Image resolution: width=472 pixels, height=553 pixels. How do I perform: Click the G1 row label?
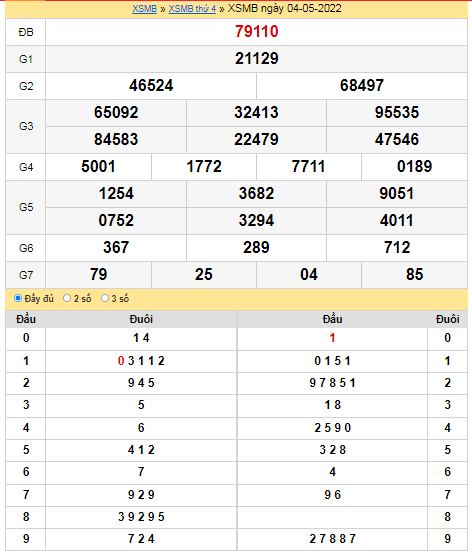click(26, 59)
